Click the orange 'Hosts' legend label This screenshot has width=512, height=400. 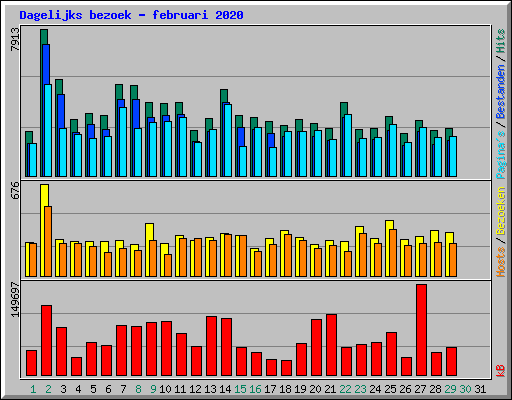point(500,262)
